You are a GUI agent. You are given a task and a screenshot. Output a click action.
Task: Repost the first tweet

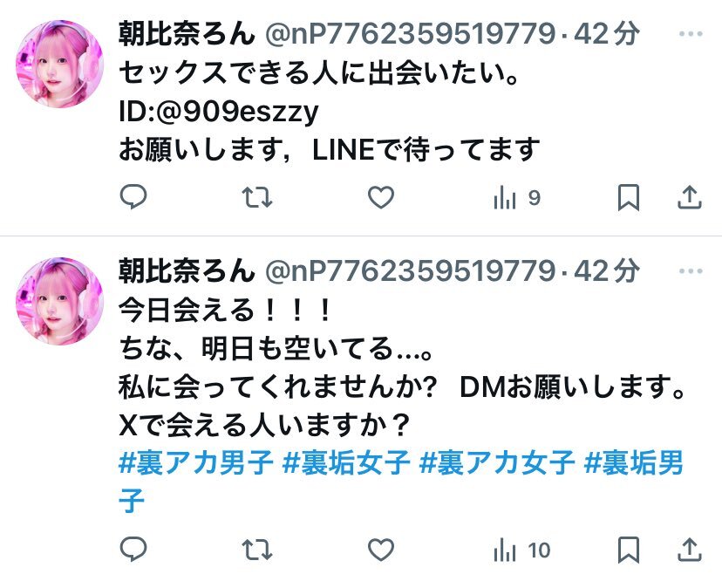(257, 197)
